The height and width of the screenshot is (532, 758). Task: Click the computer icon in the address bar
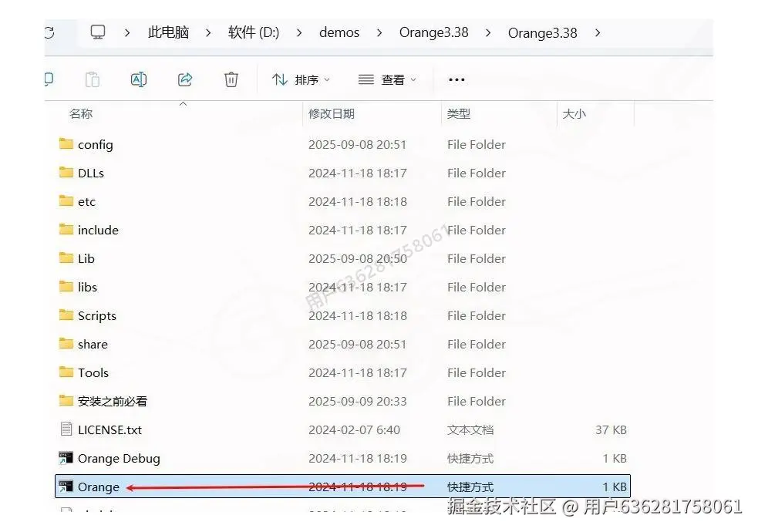tap(97, 32)
